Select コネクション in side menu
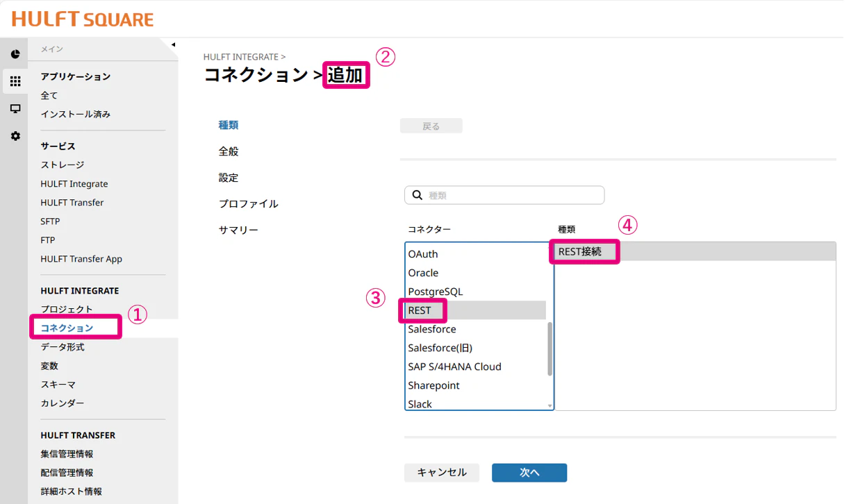The image size is (867, 504). (67, 328)
